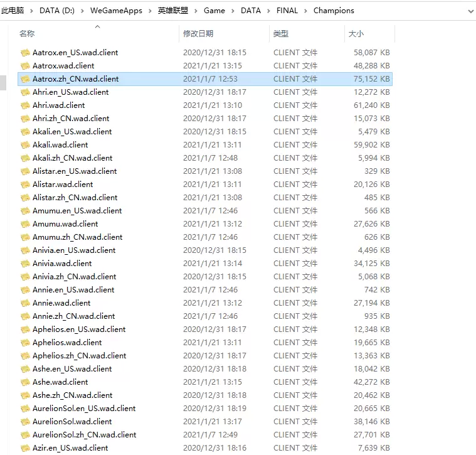Viewport: 476px width, 455px height.
Task: Click the file icon of Ahri.zh_CN.wad.client
Action: tap(25, 119)
